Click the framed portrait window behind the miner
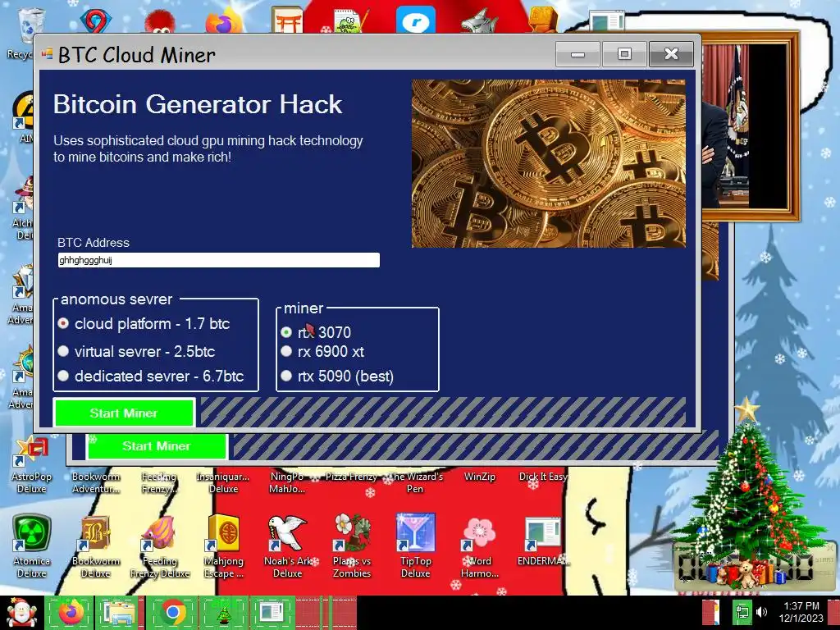 750,126
